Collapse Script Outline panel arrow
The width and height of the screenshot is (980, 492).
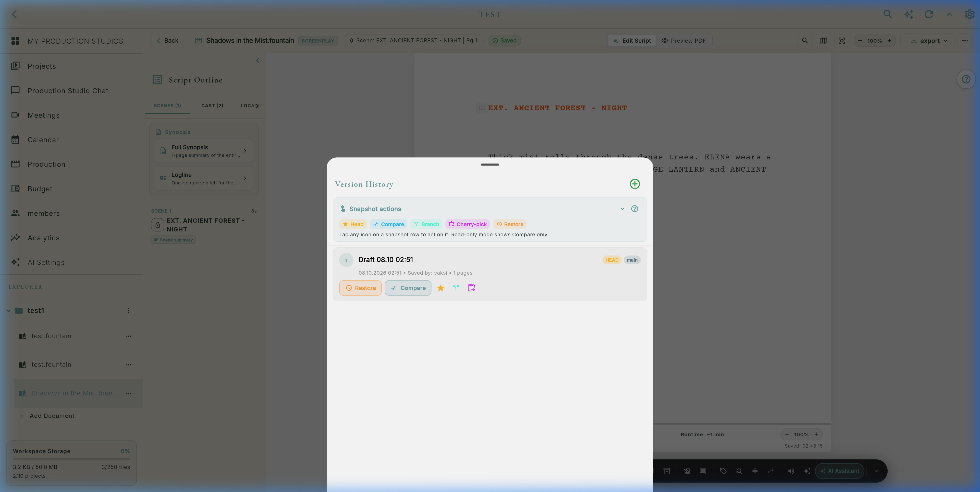[x=258, y=60]
